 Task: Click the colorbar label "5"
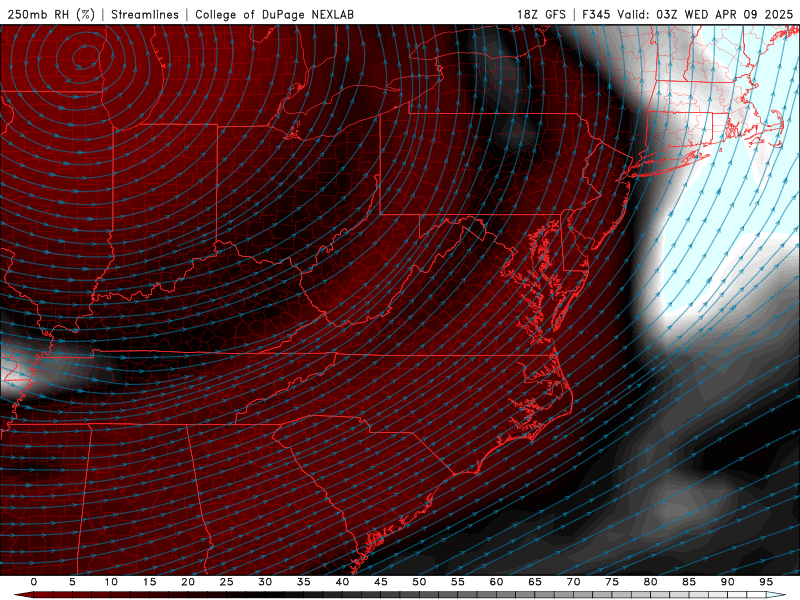point(72,582)
